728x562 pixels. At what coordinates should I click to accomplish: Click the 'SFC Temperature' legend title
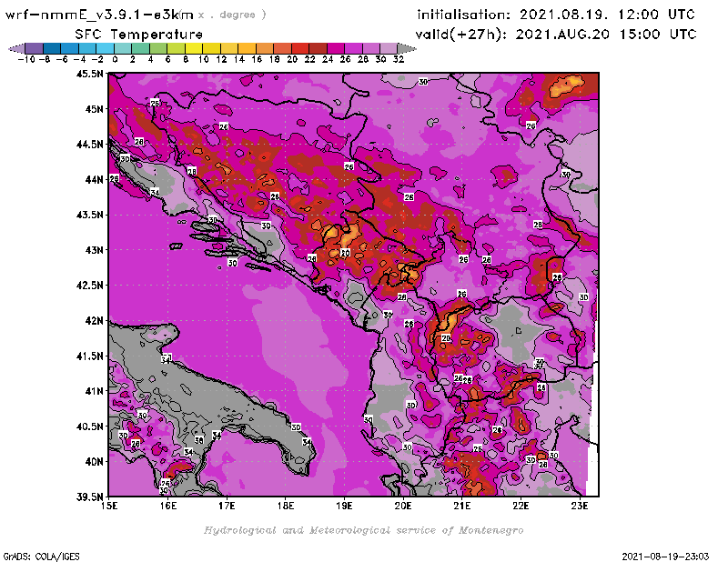(x=139, y=35)
